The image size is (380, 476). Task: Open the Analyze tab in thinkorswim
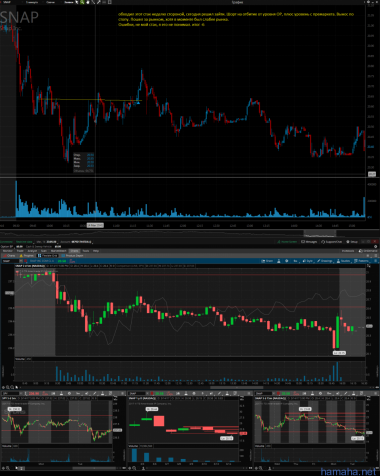click(x=32, y=251)
